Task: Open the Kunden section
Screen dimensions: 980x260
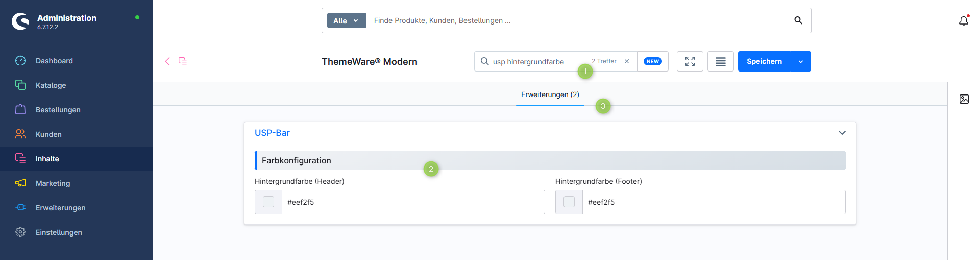Action: [x=77, y=134]
